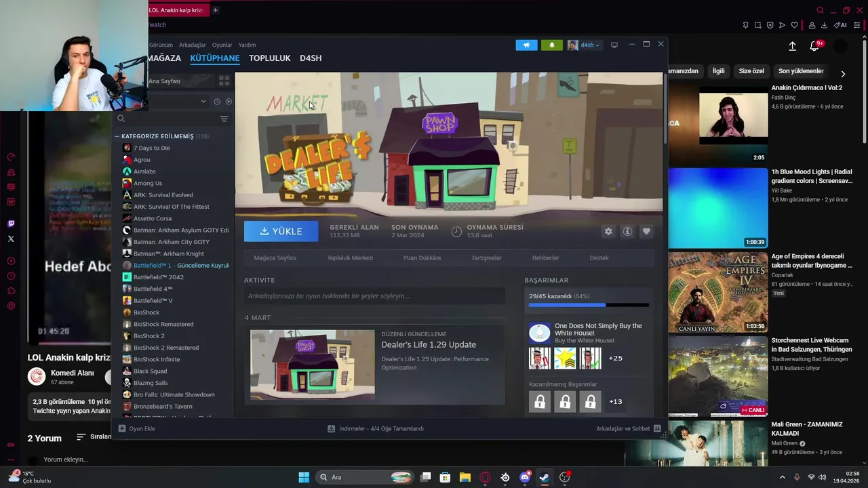The image size is (868, 488).
Task: Select Bronzebeard's Tavern in library
Action: [163, 406]
